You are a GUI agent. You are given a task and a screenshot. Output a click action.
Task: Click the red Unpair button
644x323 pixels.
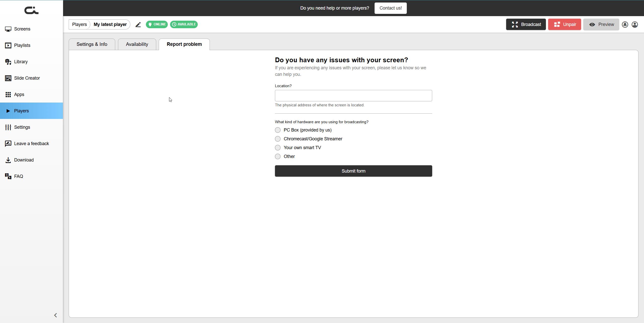[565, 24]
